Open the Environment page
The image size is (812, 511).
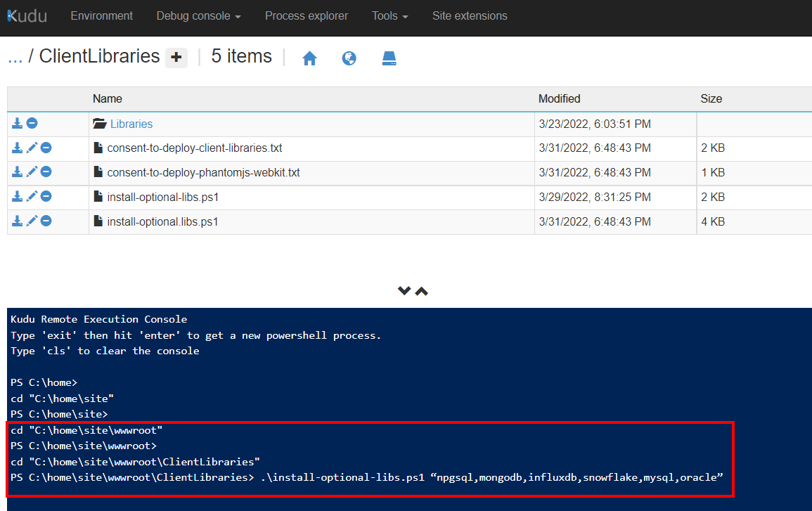click(101, 15)
